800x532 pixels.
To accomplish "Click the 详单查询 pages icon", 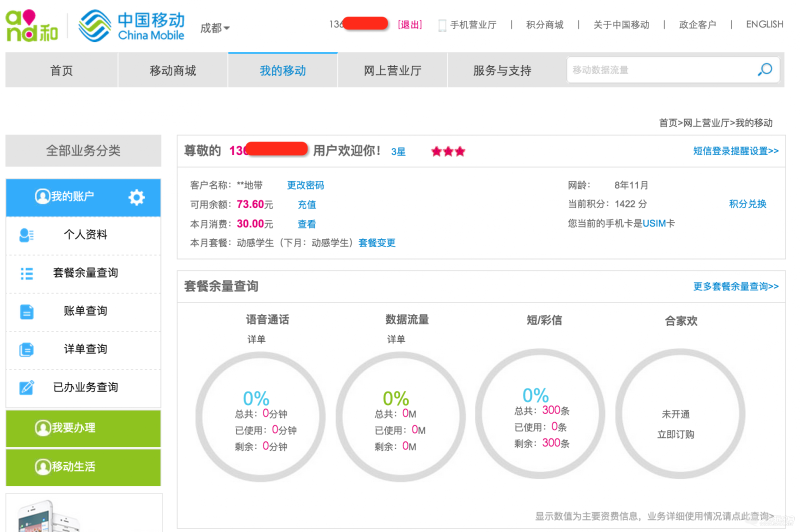I will tap(26, 349).
